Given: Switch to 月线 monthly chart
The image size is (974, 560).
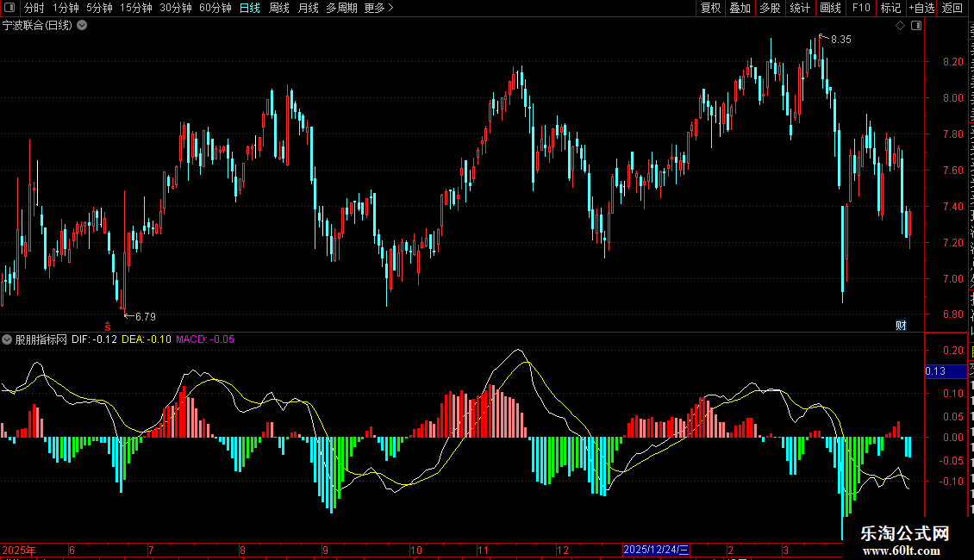Looking at the screenshot, I should click(308, 8).
